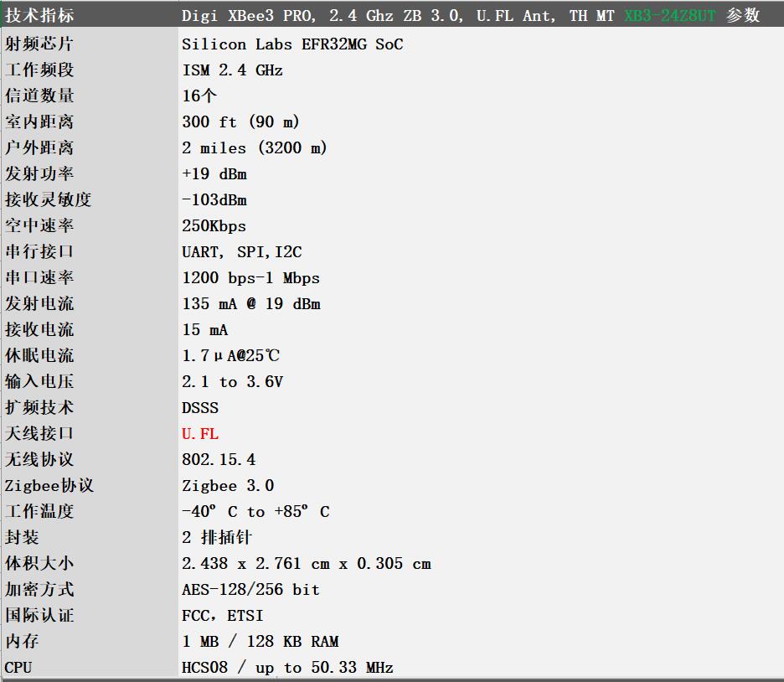Image resolution: width=784 pixels, height=682 pixels.
Task: Select the '1.7μA@25℃' value
Action: point(231,356)
